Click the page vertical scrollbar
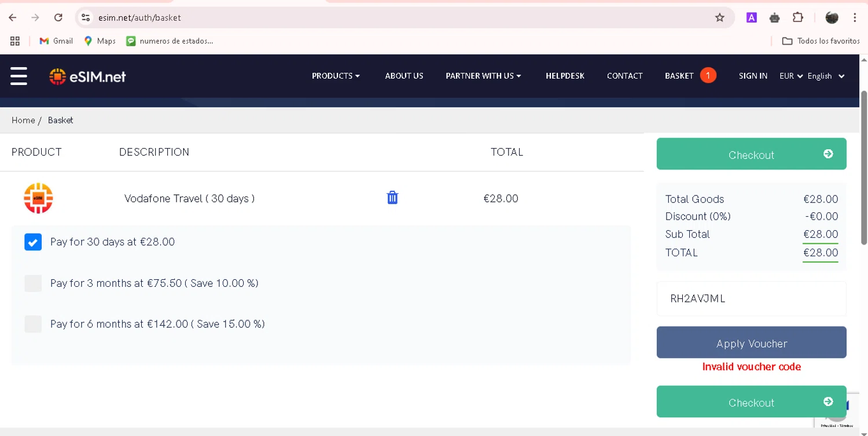Viewport: 868px width, 436px height. pos(864,168)
